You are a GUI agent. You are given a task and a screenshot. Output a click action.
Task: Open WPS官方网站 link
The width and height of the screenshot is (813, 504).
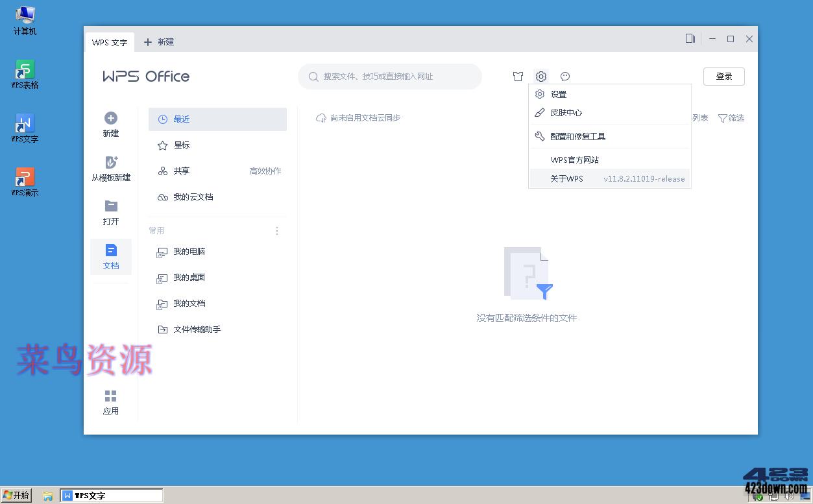click(x=574, y=160)
